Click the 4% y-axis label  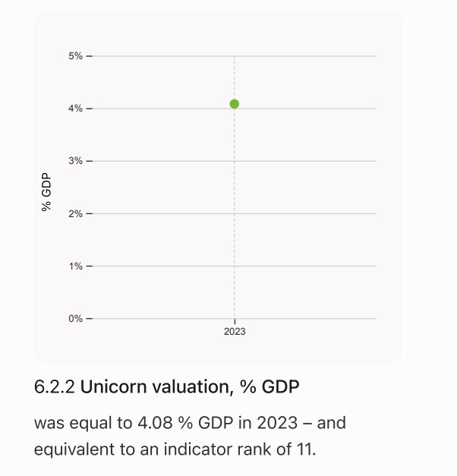point(75,109)
